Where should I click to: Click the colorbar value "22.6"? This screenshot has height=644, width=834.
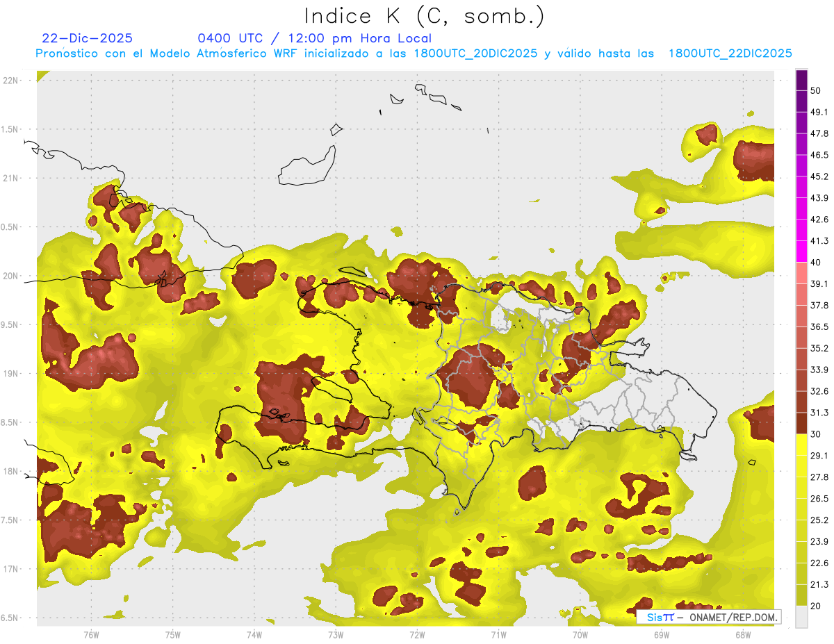click(x=819, y=563)
